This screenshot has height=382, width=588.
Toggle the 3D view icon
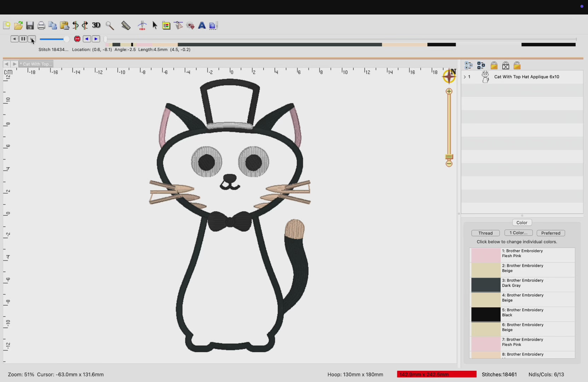[x=96, y=25]
